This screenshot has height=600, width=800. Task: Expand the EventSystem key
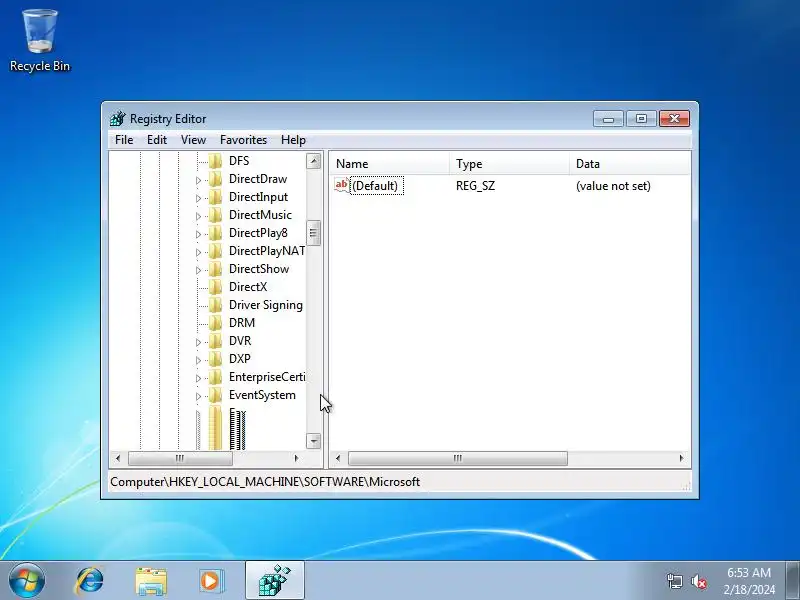pos(198,396)
